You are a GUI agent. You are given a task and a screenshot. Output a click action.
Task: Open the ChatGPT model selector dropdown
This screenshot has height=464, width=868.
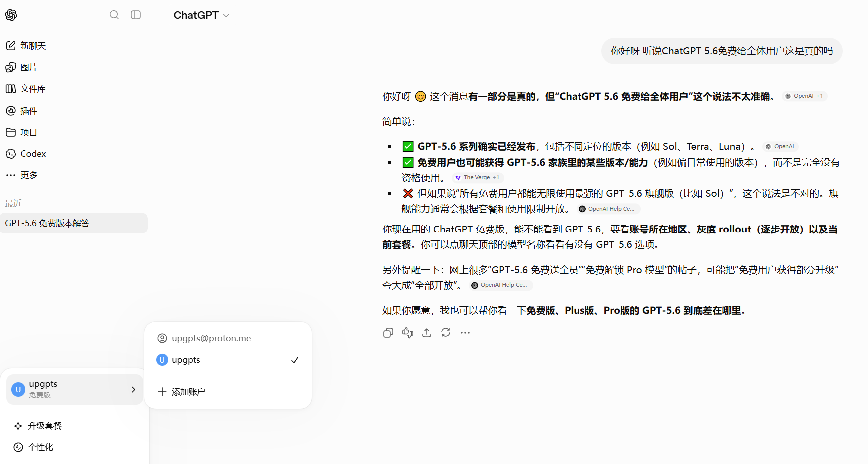pyautogui.click(x=201, y=15)
